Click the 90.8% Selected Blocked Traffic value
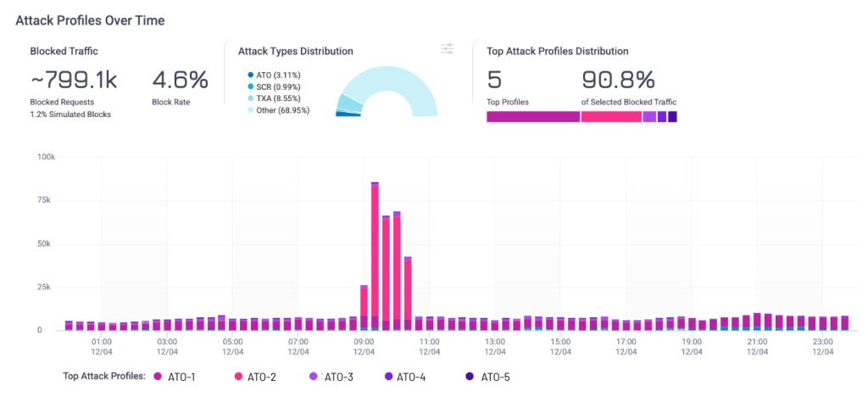Screen dimensions: 868x403 [x=618, y=81]
